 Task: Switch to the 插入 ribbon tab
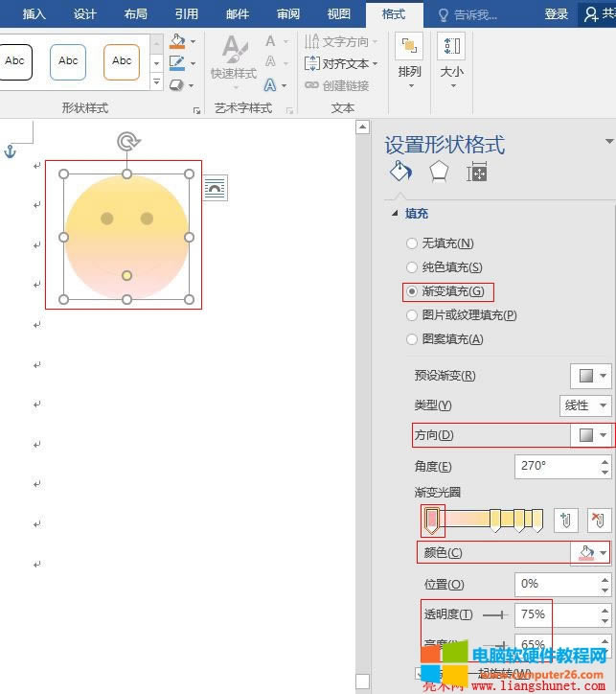(x=34, y=14)
